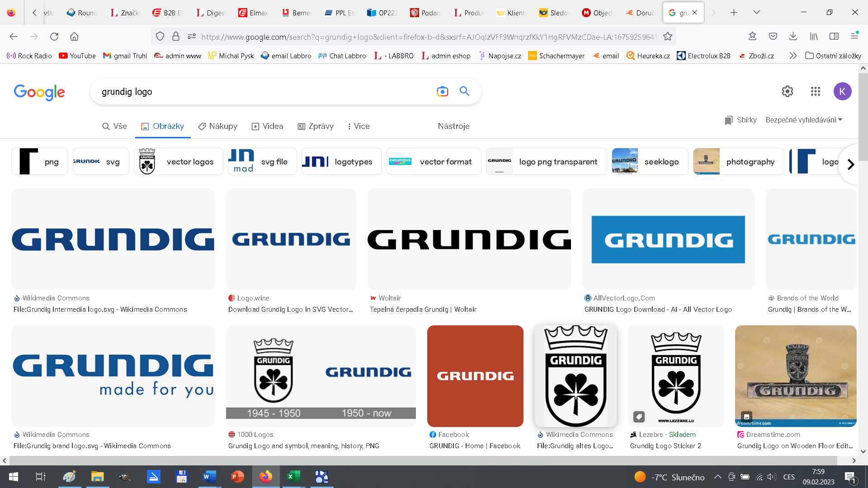Open the Heureka.cz bookmark

(x=648, y=56)
